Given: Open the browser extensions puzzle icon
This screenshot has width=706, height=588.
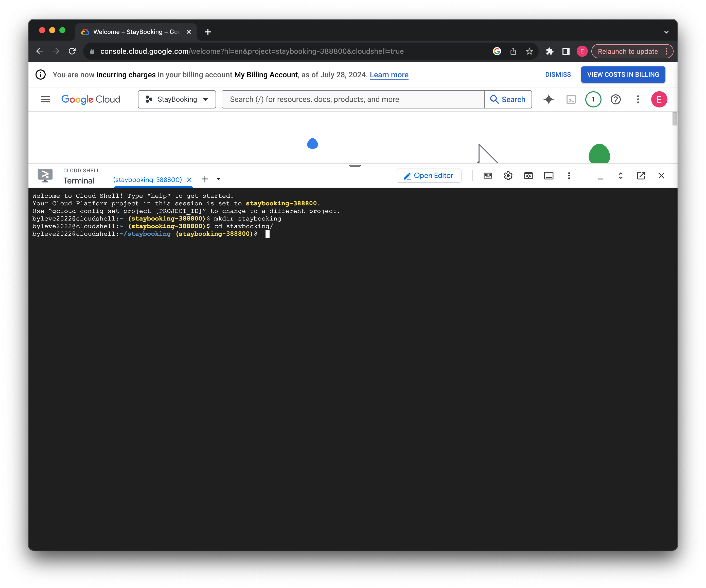Looking at the screenshot, I should [550, 51].
